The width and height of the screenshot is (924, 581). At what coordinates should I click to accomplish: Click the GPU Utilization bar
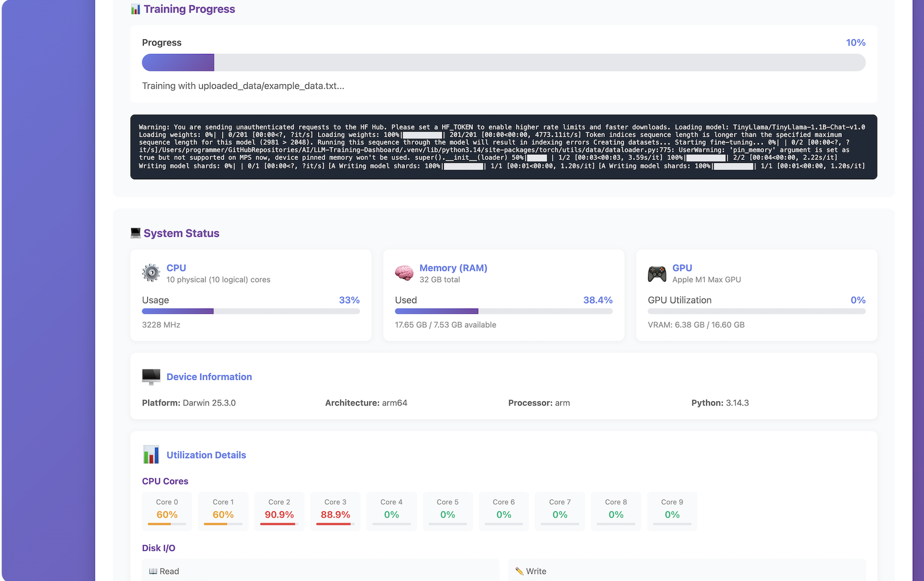pyautogui.click(x=756, y=311)
